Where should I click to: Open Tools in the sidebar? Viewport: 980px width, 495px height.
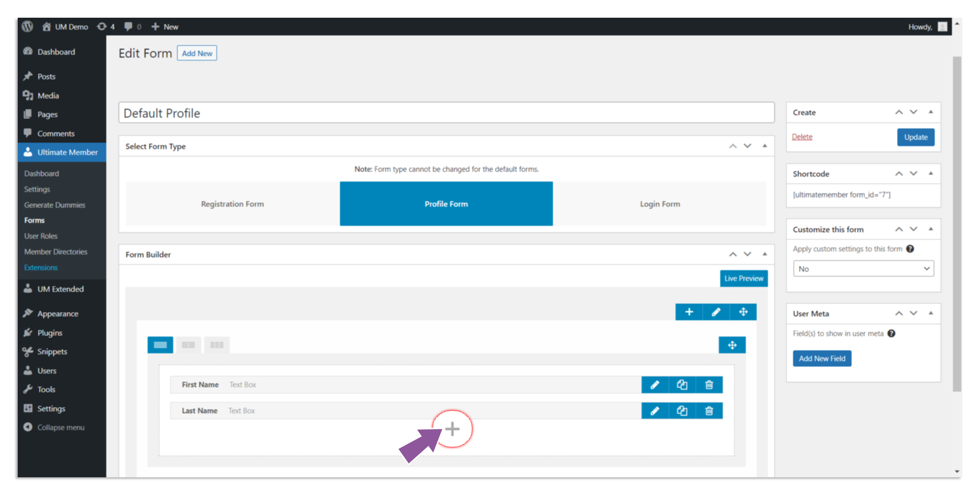[x=46, y=389]
